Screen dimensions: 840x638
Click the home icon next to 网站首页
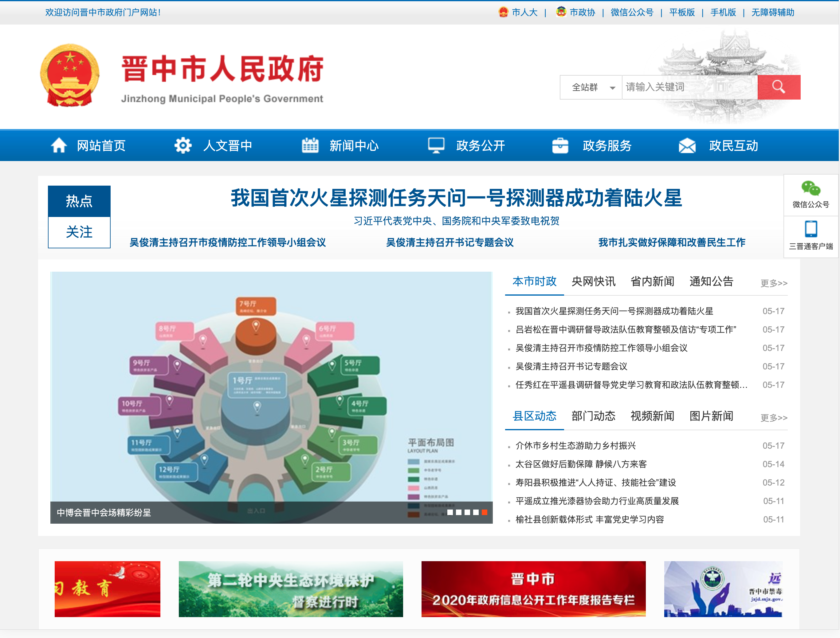pos(60,145)
